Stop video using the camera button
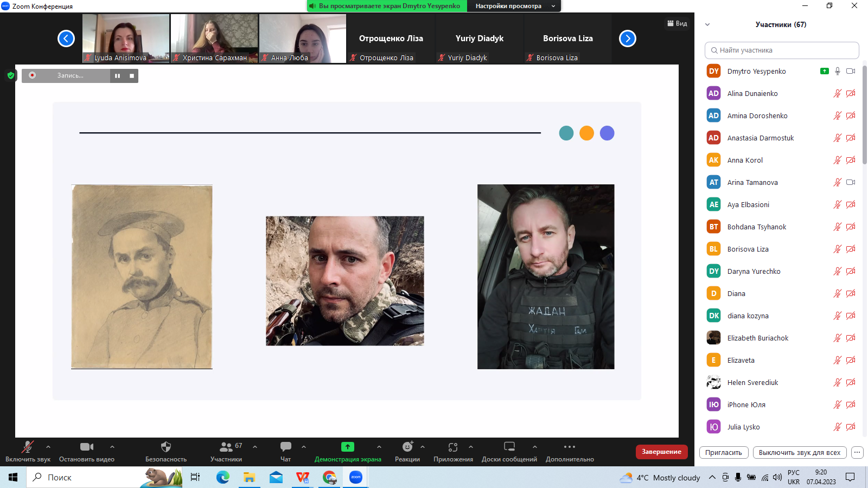Screen dimensions: 868x488 pos(87,447)
